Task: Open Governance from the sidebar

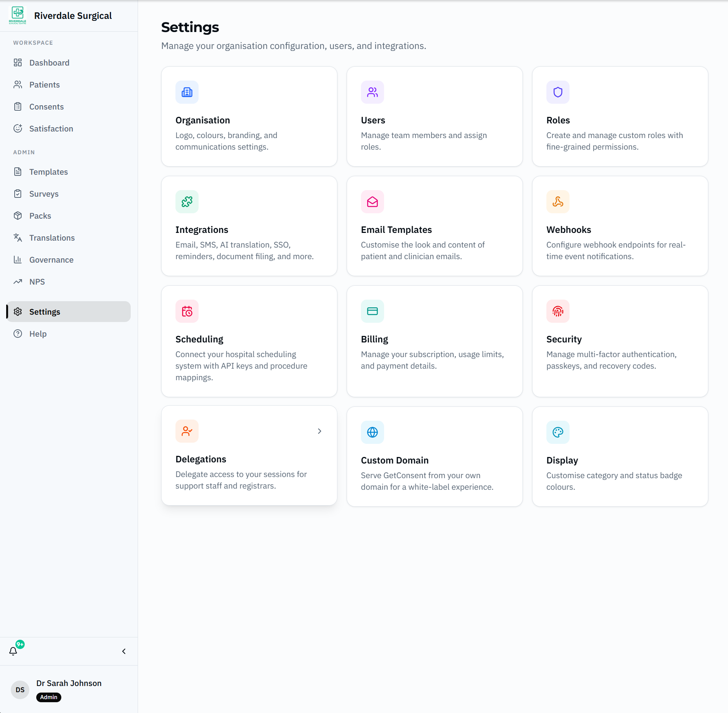Action: [51, 260]
